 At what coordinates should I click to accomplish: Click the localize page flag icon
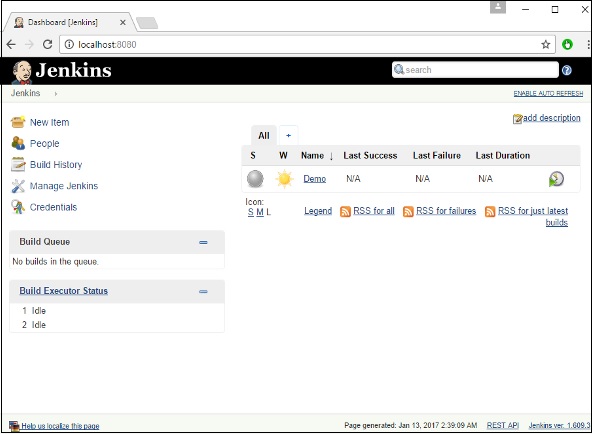(14, 426)
